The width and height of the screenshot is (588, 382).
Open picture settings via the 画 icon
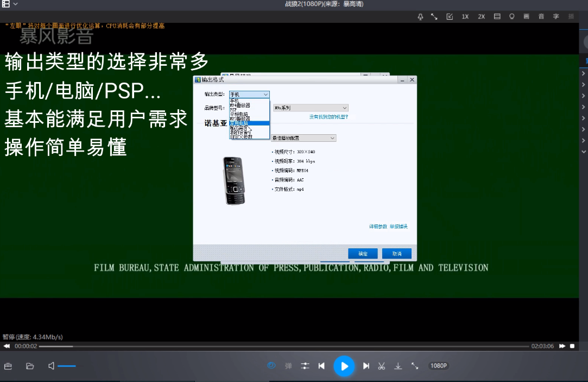[527, 17]
